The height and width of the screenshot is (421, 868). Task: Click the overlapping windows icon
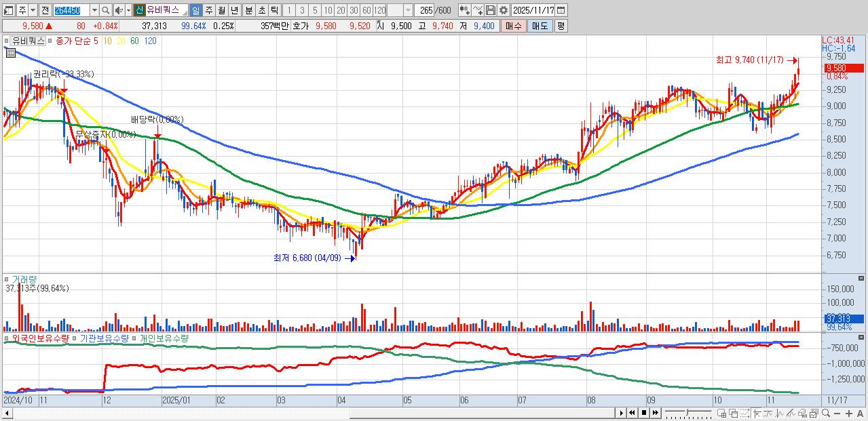pos(734,413)
